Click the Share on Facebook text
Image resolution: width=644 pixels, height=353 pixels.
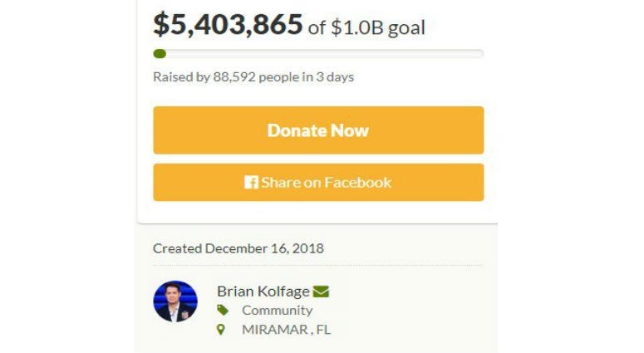326,183
